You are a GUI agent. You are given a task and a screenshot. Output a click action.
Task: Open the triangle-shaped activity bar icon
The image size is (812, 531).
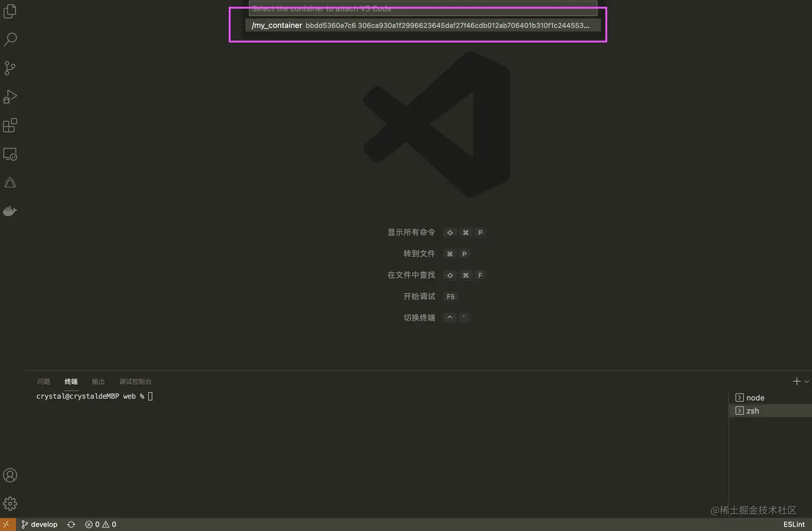tap(10, 183)
